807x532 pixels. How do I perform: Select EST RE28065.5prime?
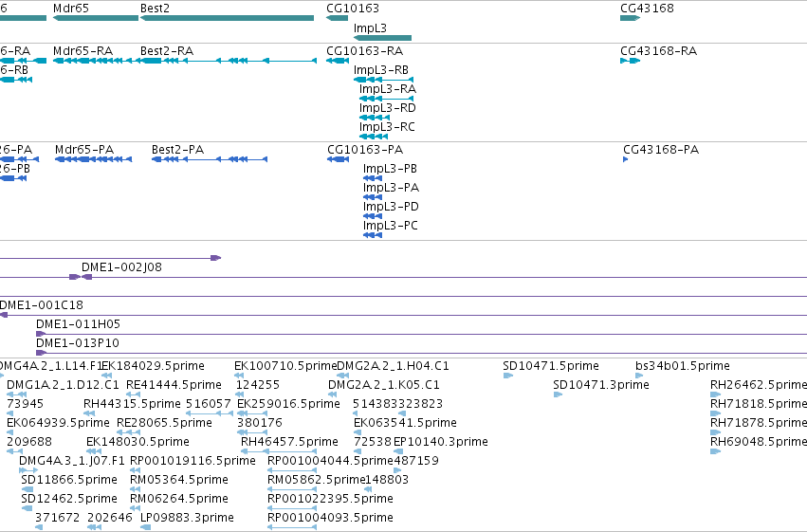click(127, 432)
